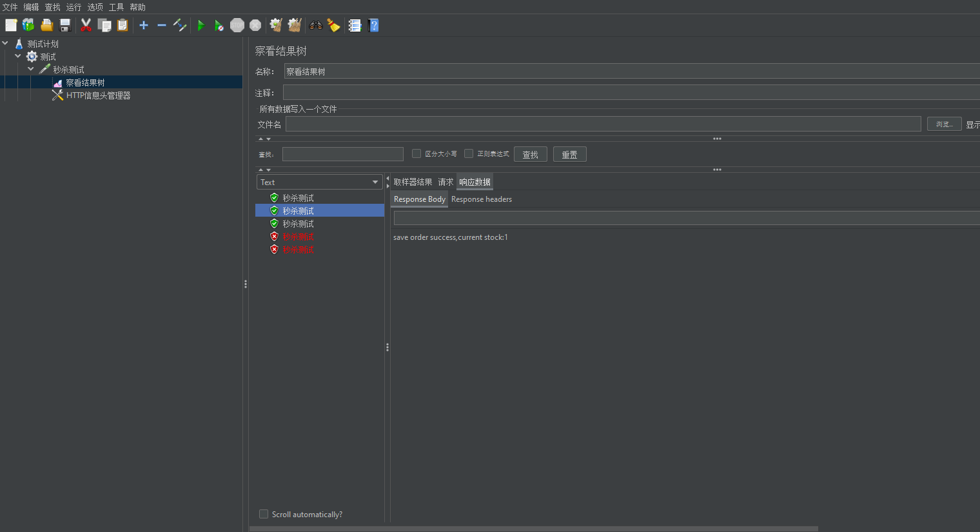Open the 查找 menu in menu bar
This screenshot has width=980, height=532.
point(53,7)
